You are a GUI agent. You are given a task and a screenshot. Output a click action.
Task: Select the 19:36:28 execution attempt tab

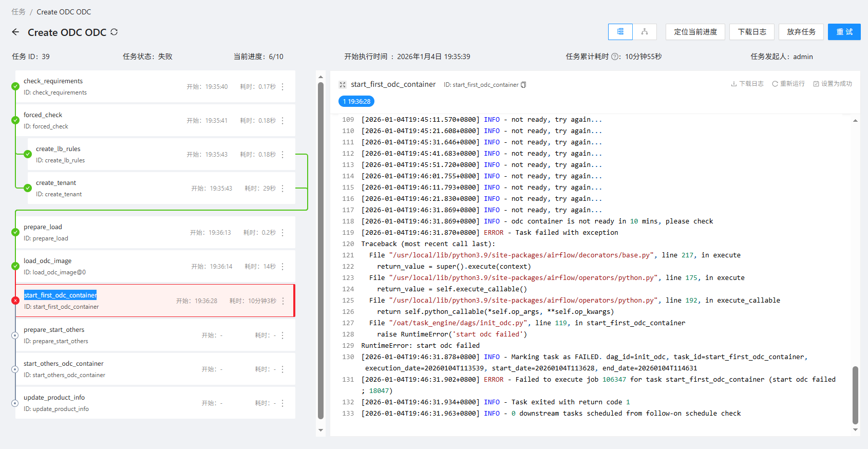(356, 102)
